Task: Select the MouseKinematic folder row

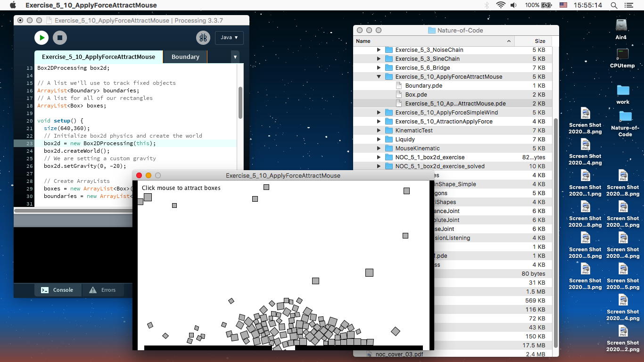Action: click(452, 148)
